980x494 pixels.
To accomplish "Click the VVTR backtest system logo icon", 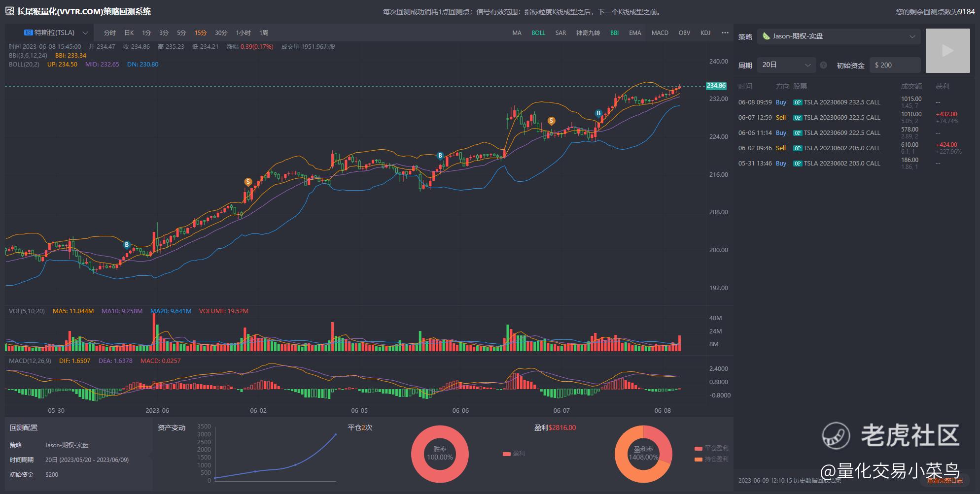I will pyautogui.click(x=9, y=11).
